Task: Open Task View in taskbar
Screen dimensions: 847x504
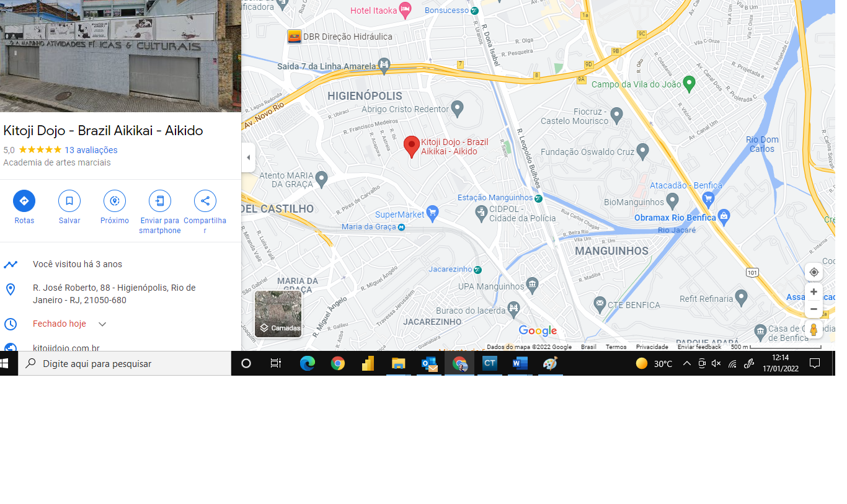Action: 276,364
